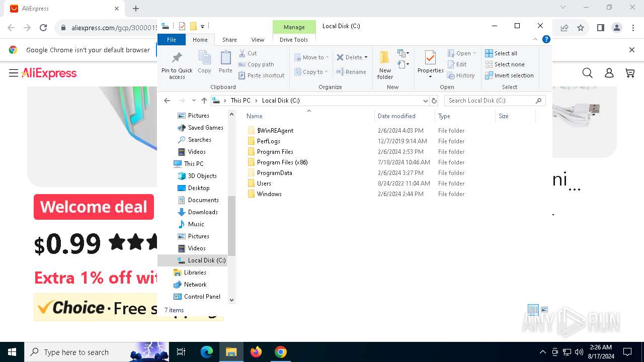Open the Drive Tools tab
The image size is (644, 362).
point(294,40)
